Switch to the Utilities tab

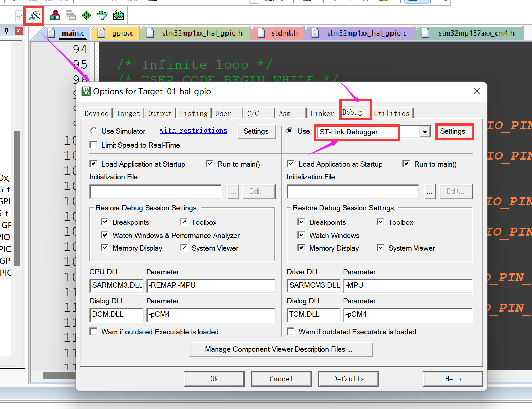391,113
